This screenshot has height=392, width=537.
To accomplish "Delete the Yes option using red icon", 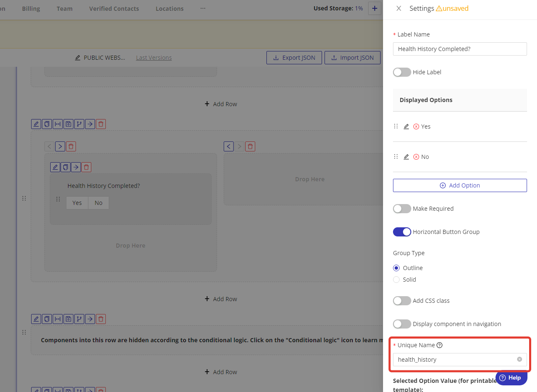I will point(416,127).
